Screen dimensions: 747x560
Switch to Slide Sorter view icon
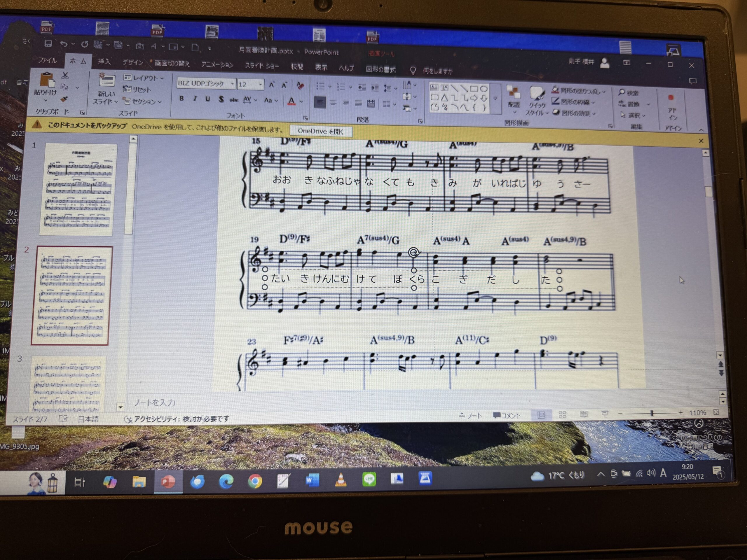562,415
